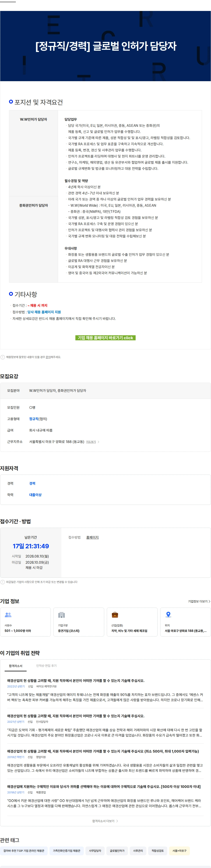The height and width of the screenshot is (868, 211).
Task: Click the 당사 채용 홈페이지 지원 text
Action: (44, 312)
